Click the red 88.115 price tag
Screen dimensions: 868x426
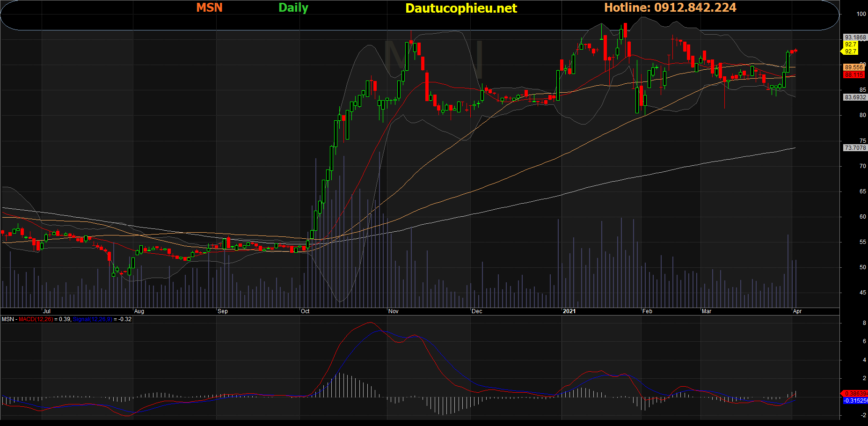[854, 75]
